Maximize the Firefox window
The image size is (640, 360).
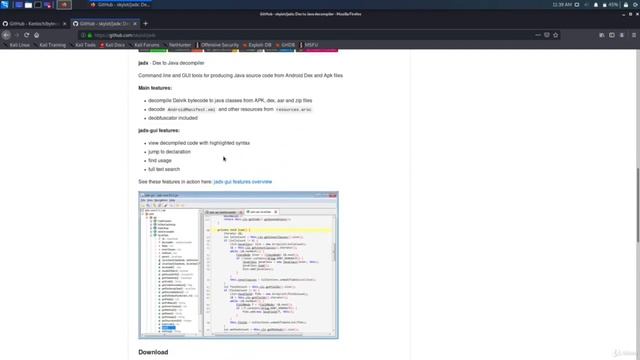(x=630, y=14)
